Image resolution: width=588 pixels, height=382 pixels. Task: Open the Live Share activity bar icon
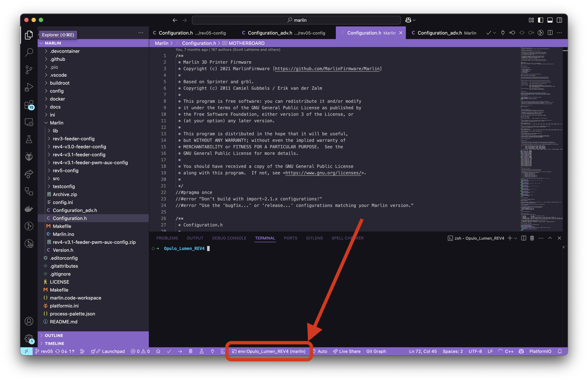click(x=29, y=174)
